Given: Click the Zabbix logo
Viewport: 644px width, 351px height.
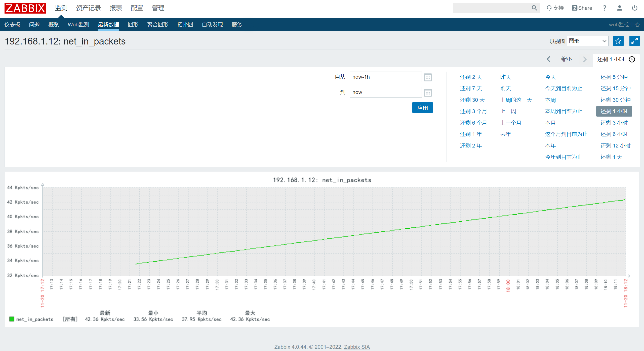Looking at the screenshot, I should (x=25, y=8).
